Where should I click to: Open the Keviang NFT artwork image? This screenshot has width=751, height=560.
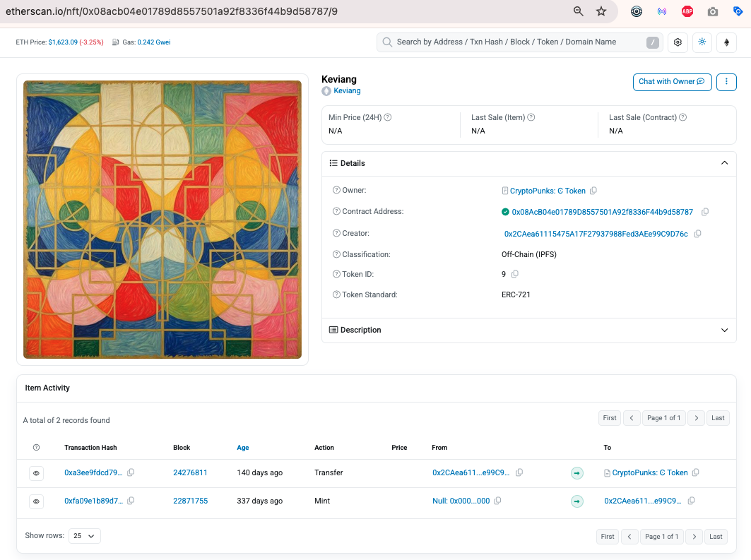click(x=162, y=219)
